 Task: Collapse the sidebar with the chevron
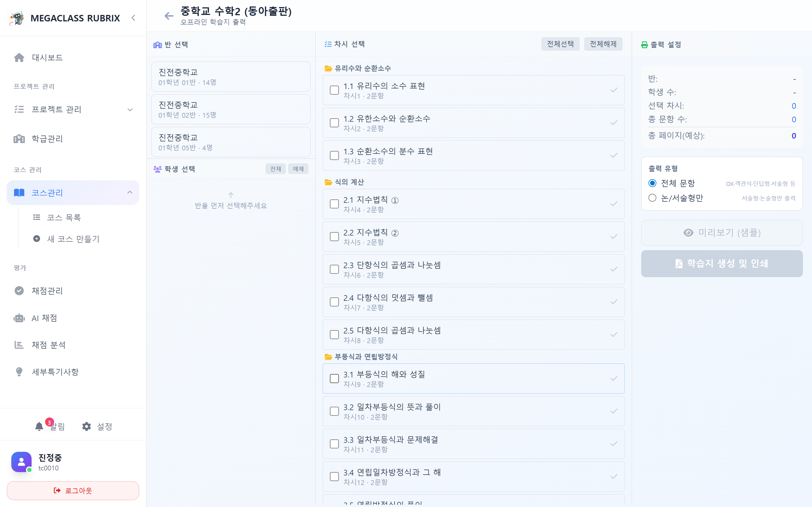133,18
